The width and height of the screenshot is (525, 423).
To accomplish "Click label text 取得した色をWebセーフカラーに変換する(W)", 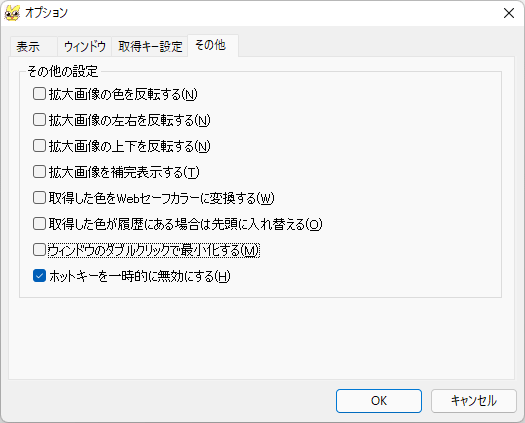I will pyautogui.click(x=161, y=198).
